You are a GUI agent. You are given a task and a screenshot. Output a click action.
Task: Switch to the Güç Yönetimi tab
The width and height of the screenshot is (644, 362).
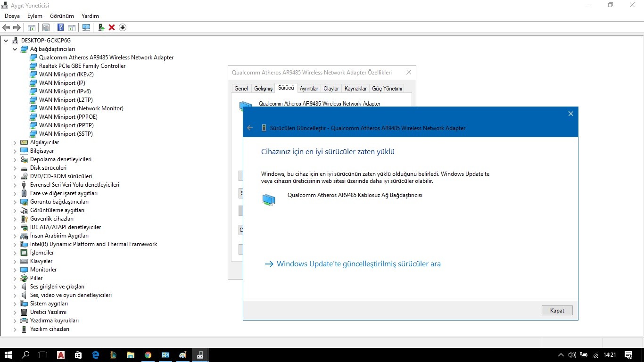coord(387,89)
